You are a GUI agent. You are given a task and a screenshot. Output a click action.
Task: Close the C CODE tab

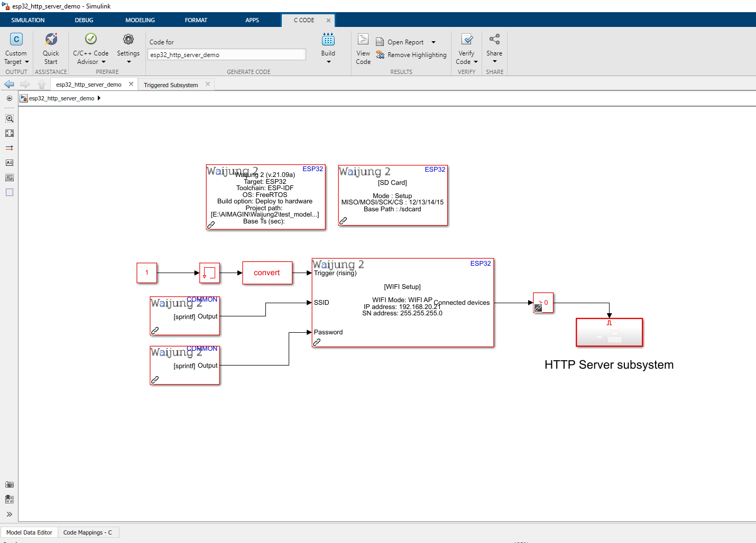[328, 20]
